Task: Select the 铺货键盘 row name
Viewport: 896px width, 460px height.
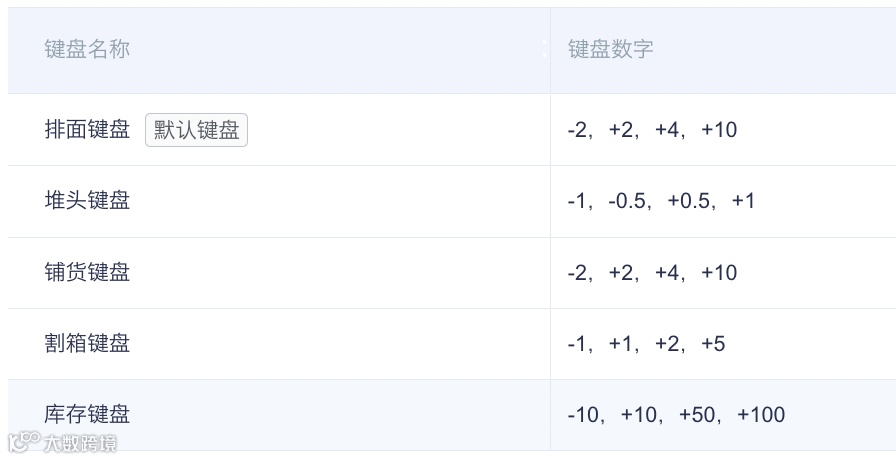Action: pos(87,272)
